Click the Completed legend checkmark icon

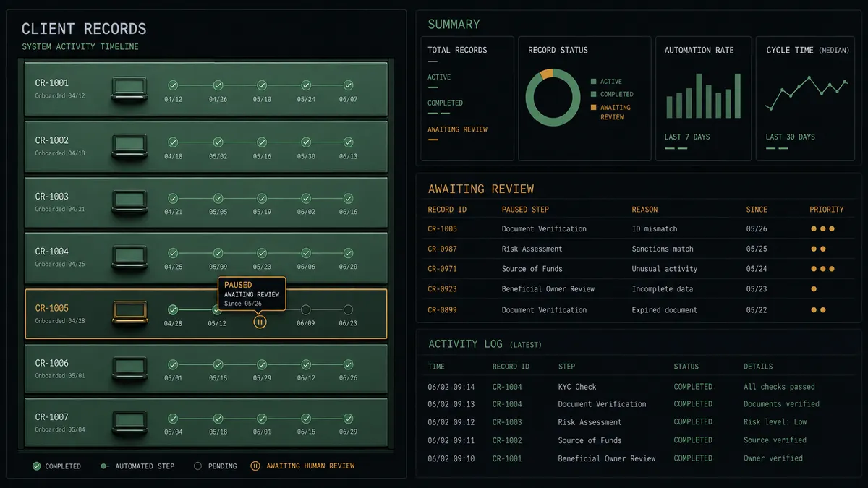[x=36, y=466]
